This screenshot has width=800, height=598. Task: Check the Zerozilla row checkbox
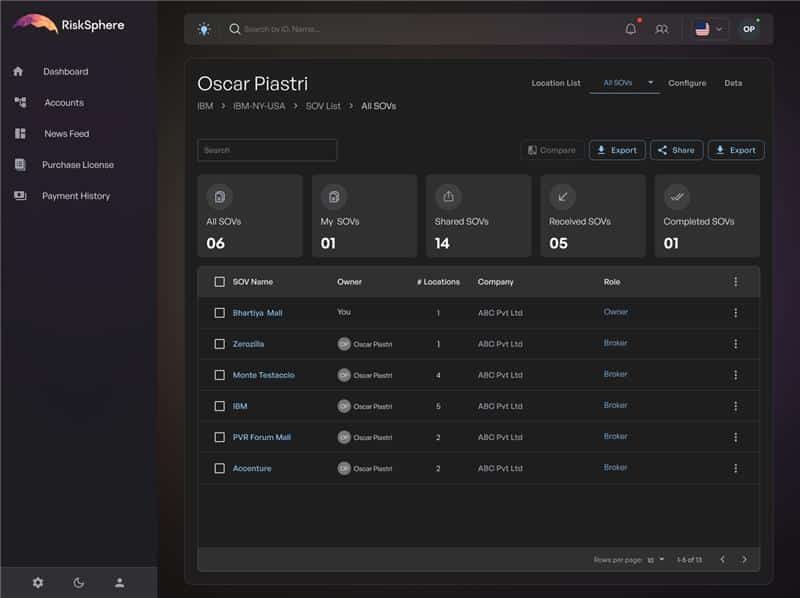pos(220,344)
